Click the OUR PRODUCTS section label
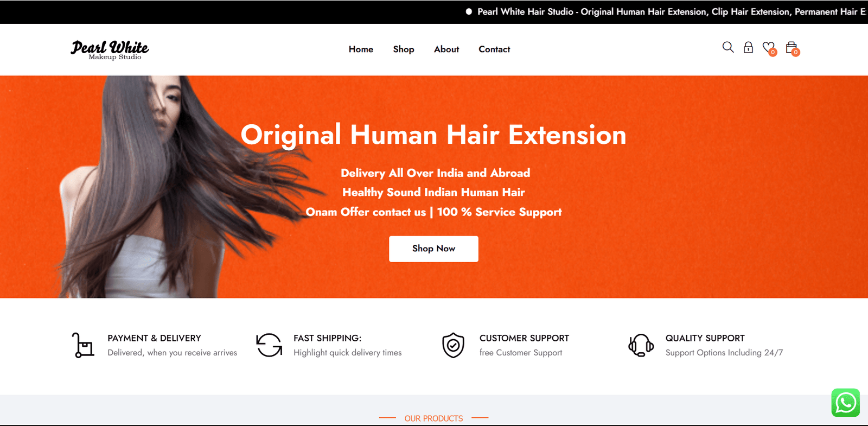 [x=433, y=418]
